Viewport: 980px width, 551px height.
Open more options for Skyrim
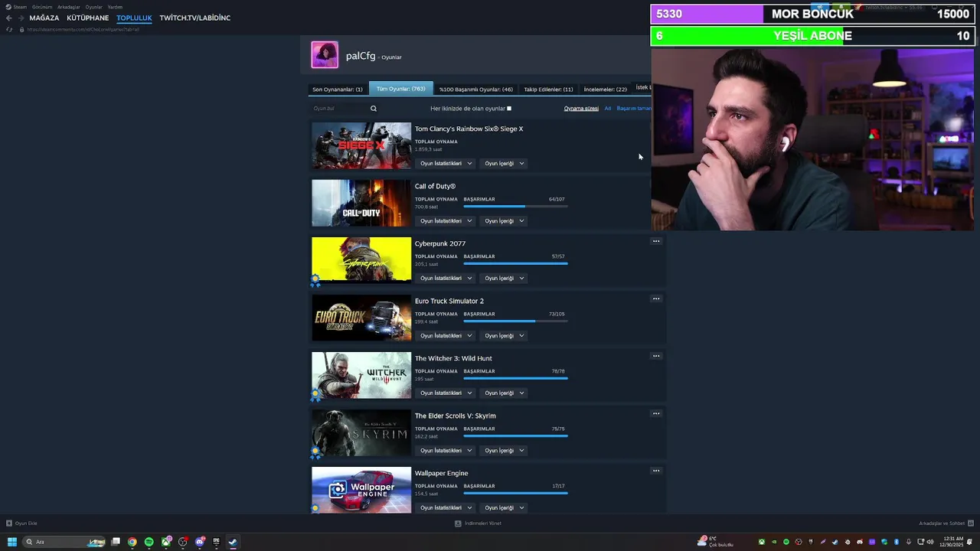656,413
